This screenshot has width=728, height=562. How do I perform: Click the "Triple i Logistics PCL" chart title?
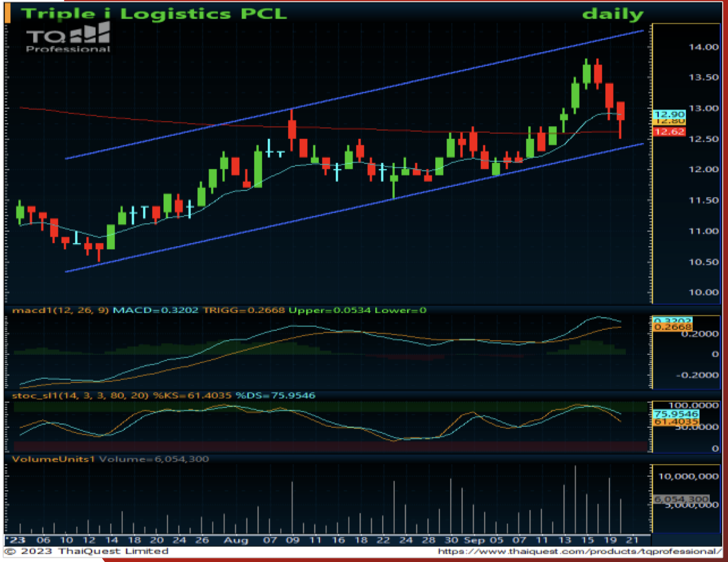tap(154, 14)
